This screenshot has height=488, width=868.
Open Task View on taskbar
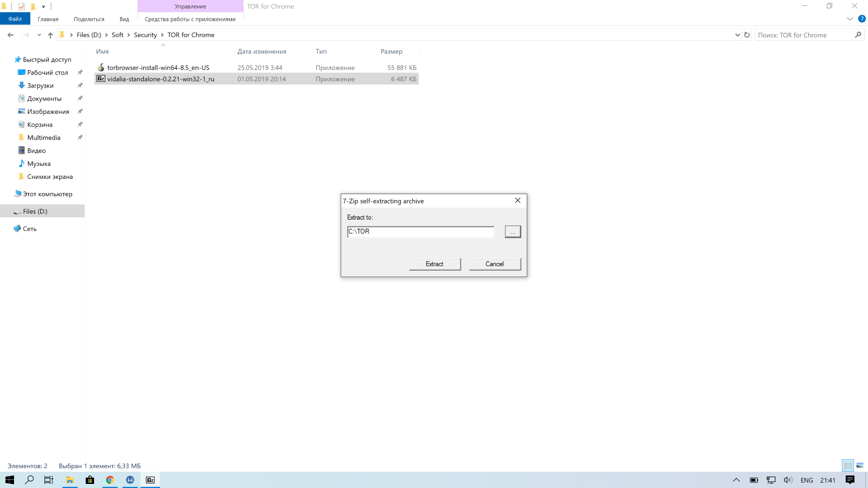pos(48,480)
